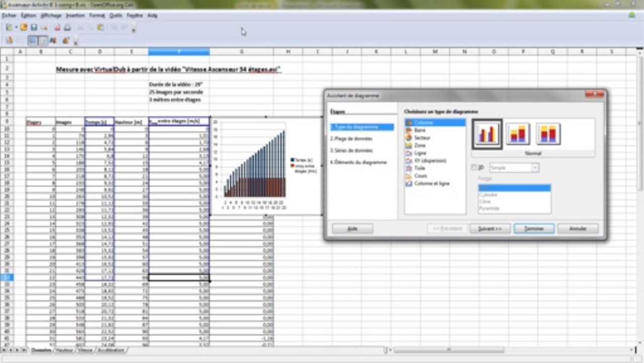
Task: Close the Assistant de diagramme dialog
Action: pyautogui.click(x=594, y=95)
